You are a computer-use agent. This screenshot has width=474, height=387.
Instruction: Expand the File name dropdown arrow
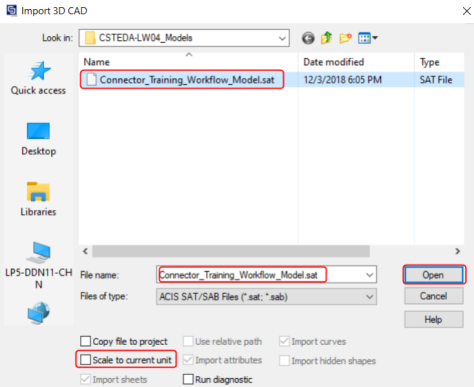[369, 275]
